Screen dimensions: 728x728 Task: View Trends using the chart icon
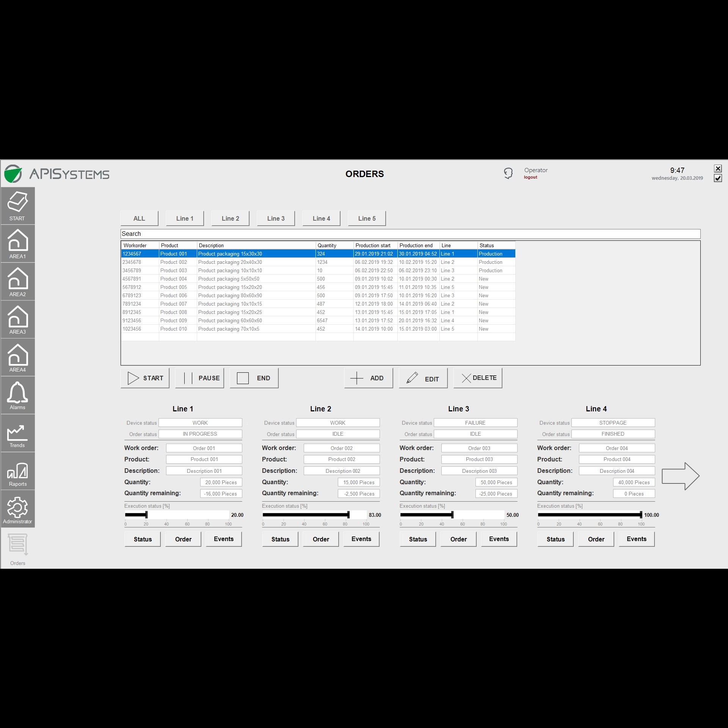pos(17,433)
